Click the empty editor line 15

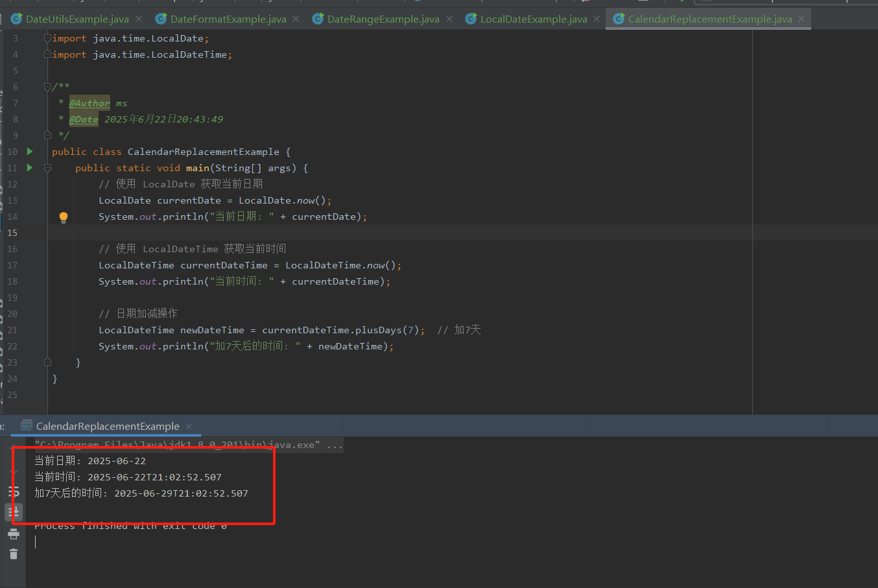(x=389, y=233)
